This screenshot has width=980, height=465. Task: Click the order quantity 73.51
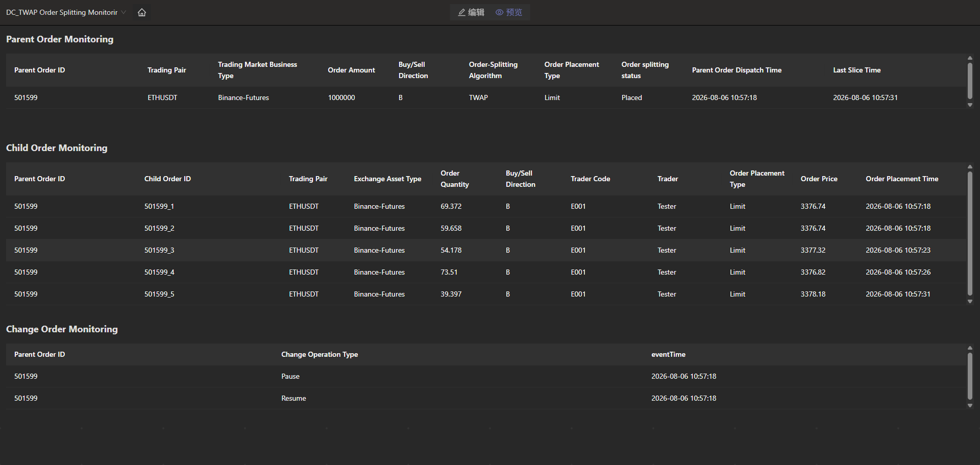pos(449,272)
